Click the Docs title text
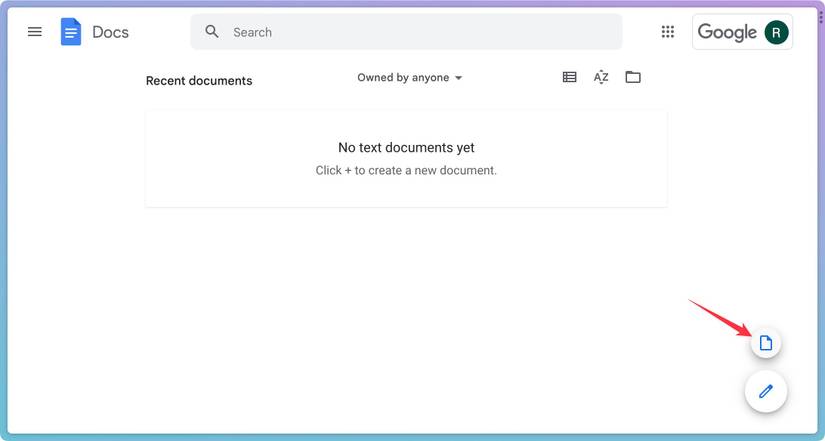This screenshot has height=441, width=825. pos(110,32)
